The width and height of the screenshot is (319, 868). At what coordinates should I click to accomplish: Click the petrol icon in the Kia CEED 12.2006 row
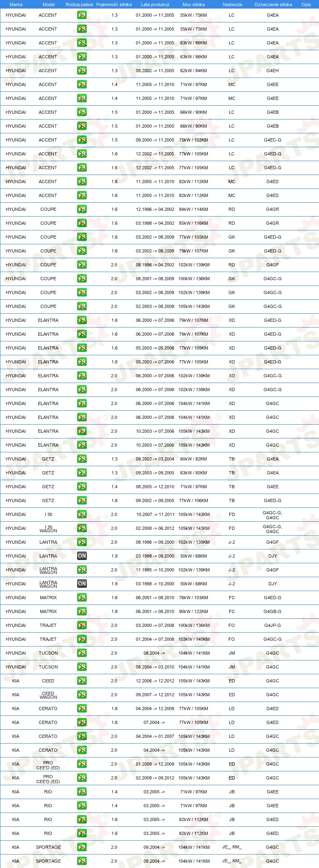[x=82, y=681]
